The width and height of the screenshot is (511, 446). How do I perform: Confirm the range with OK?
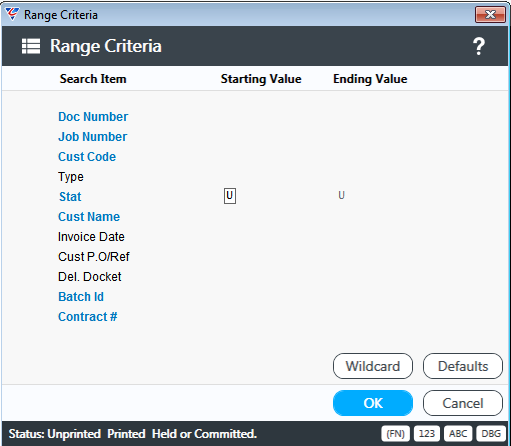373,403
